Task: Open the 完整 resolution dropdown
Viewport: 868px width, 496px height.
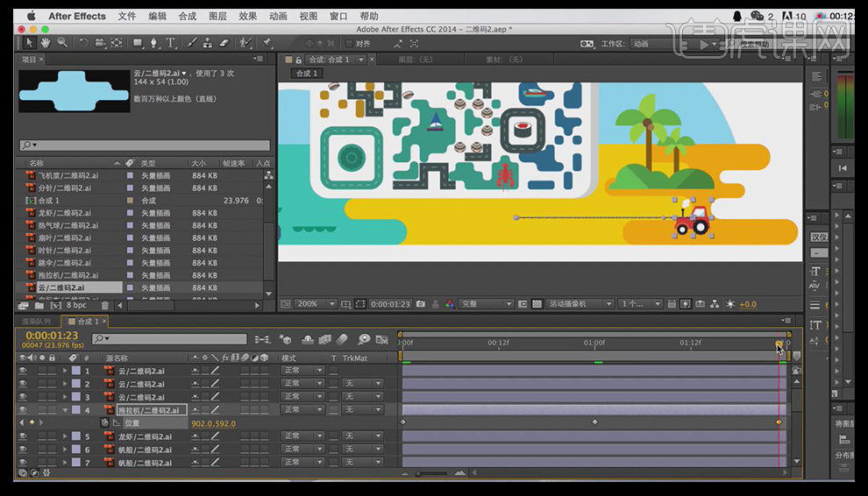Action: click(484, 304)
